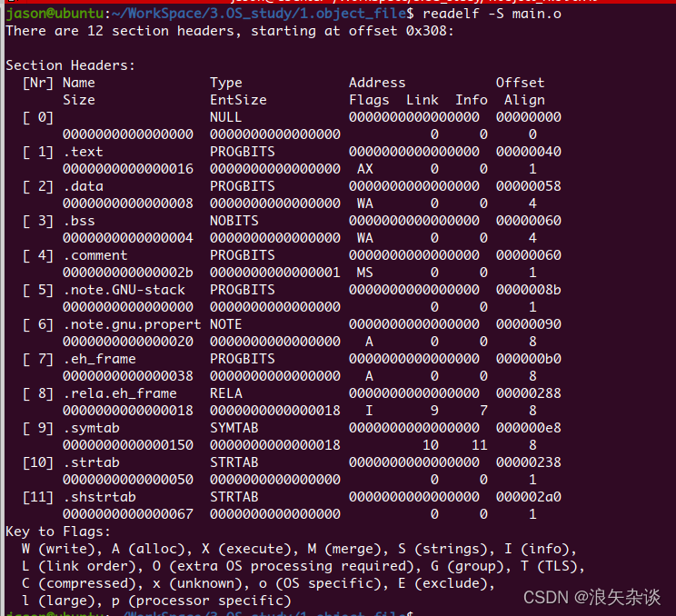Viewport: 676px width, 616px height.
Task: Click the '[Nr]' column header
Action: 38,83
